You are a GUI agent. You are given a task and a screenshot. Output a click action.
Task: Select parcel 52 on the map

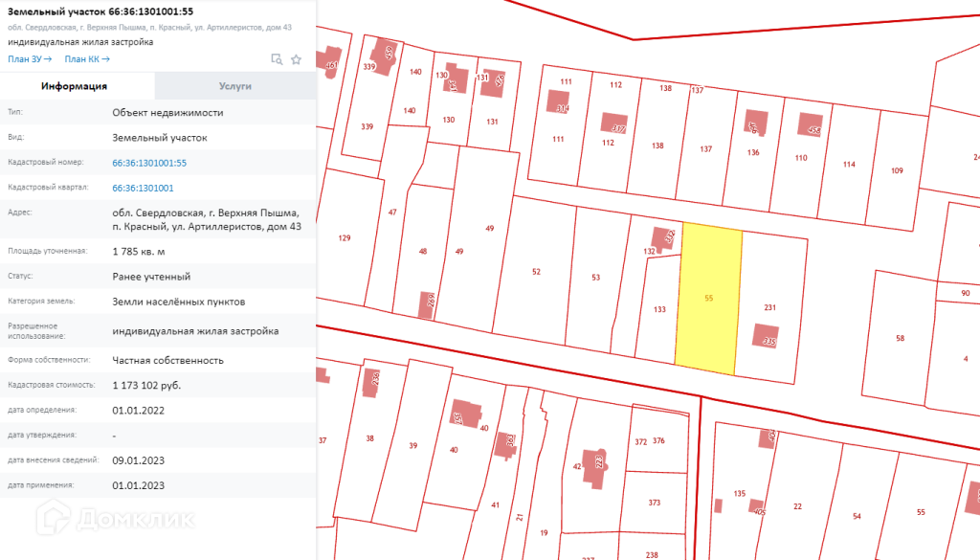(x=536, y=272)
